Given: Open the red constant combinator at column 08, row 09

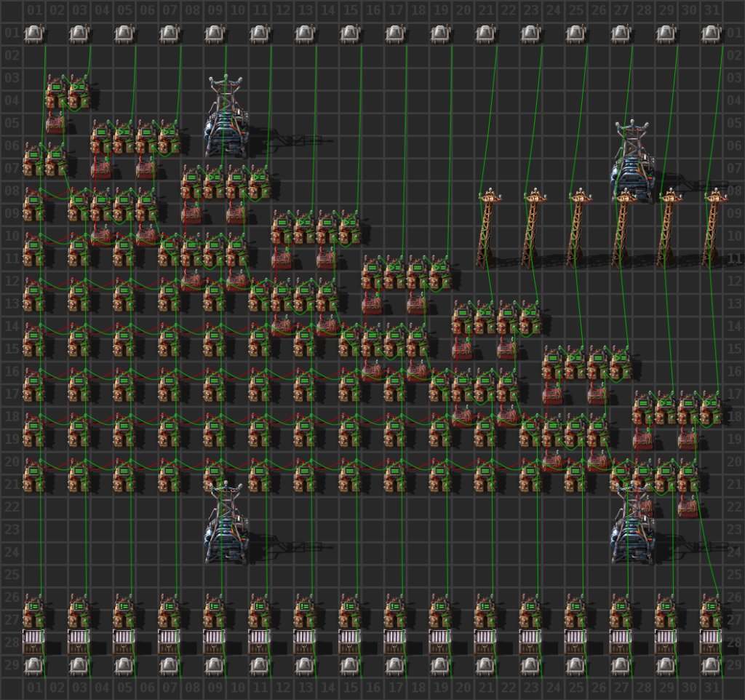Looking at the screenshot, I should (191, 214).
